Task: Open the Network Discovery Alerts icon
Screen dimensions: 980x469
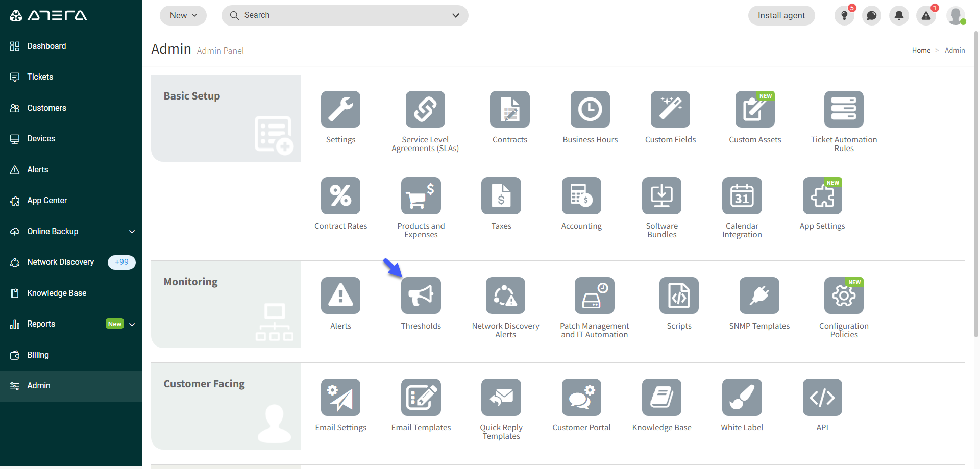Action: (505, 295)
